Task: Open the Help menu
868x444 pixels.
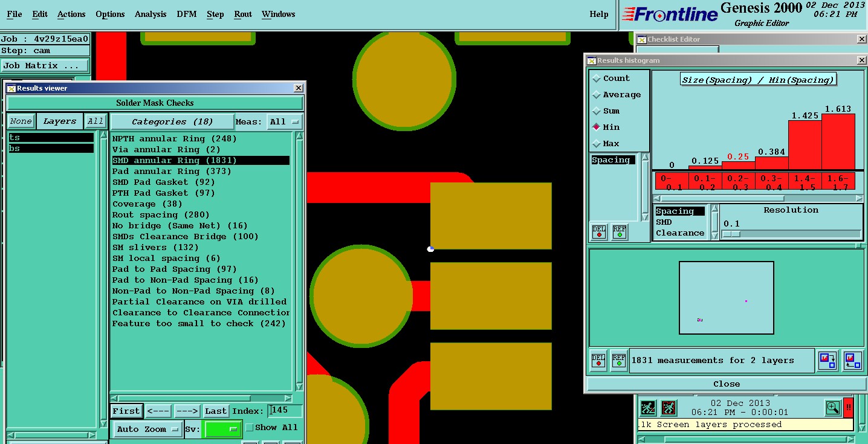Action: [599, 14]
